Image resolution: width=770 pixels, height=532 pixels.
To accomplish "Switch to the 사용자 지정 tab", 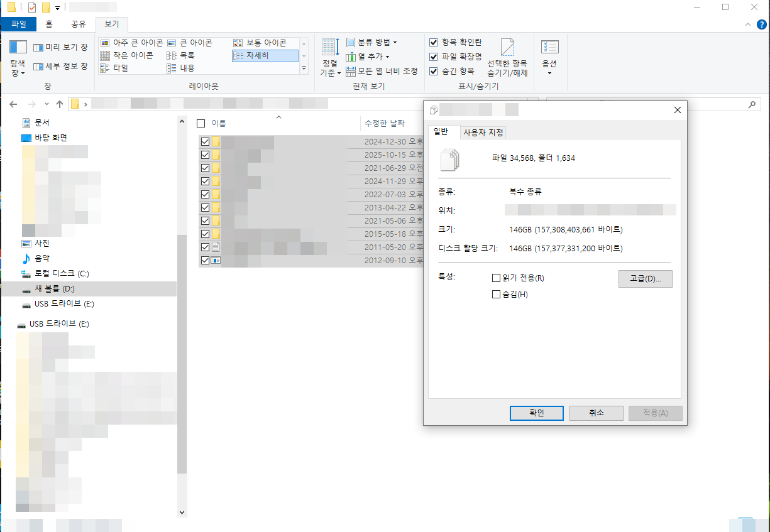I will click(483, 133).
